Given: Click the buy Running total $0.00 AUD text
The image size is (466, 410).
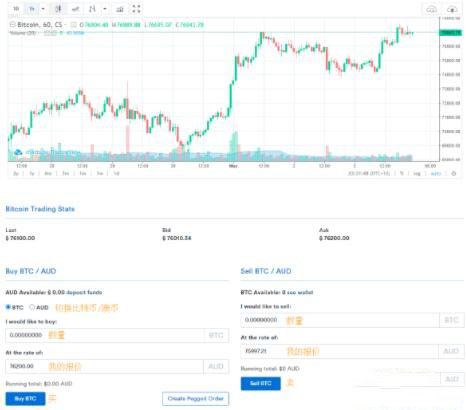Looking at the screenshot, I should coord(39,384).
